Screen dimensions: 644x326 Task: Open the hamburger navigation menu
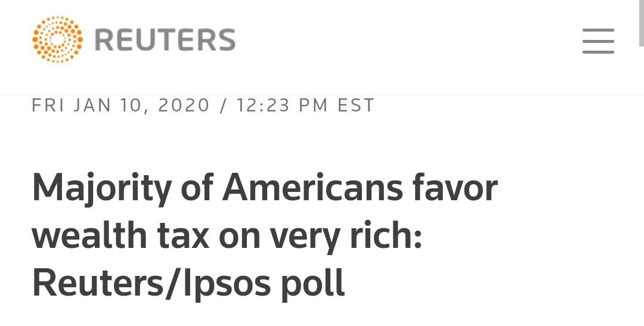[x=598, y=41]
